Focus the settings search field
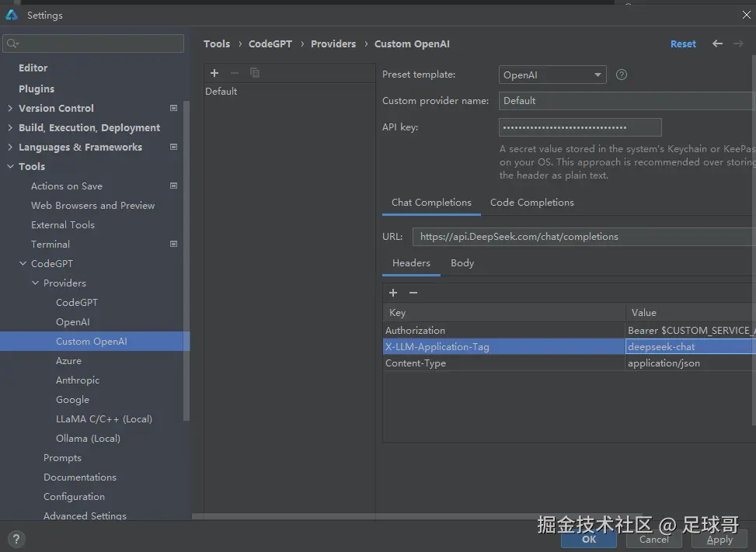Viewport: 756px width, 552px height. coord(93,43)
